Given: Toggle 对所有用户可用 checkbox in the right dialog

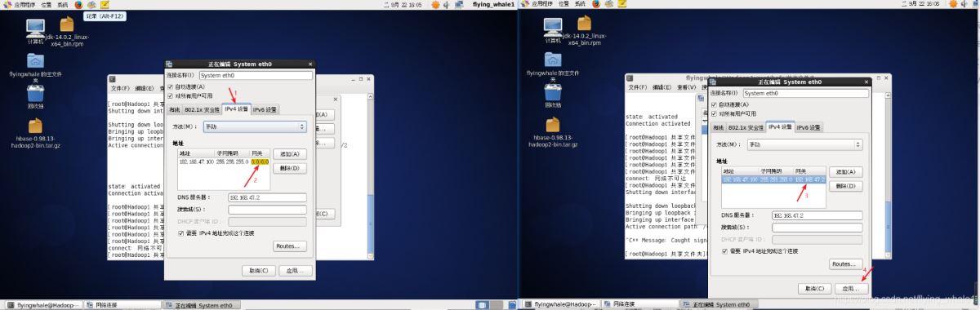Looking at the screenshot, I should point(714,113).
